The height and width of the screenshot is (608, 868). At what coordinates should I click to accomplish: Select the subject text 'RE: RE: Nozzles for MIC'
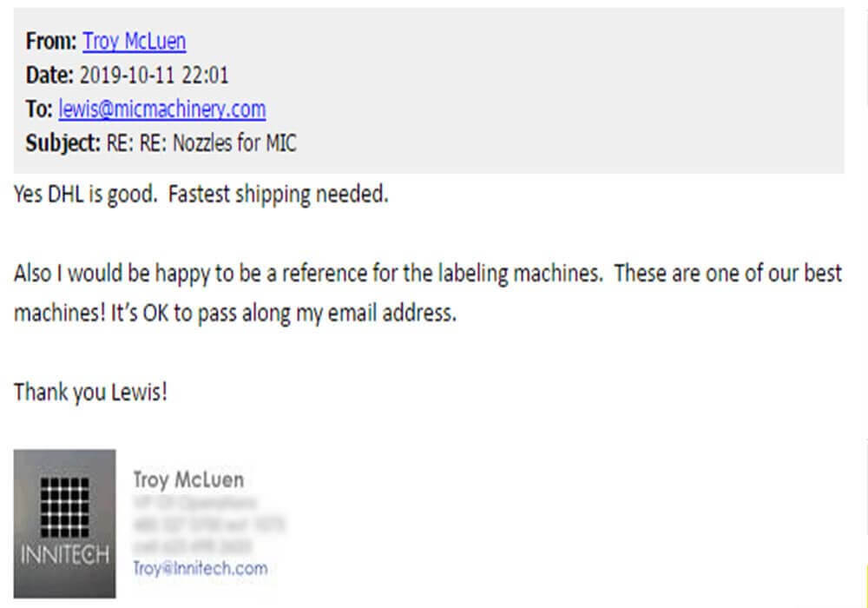coord(201,142)
